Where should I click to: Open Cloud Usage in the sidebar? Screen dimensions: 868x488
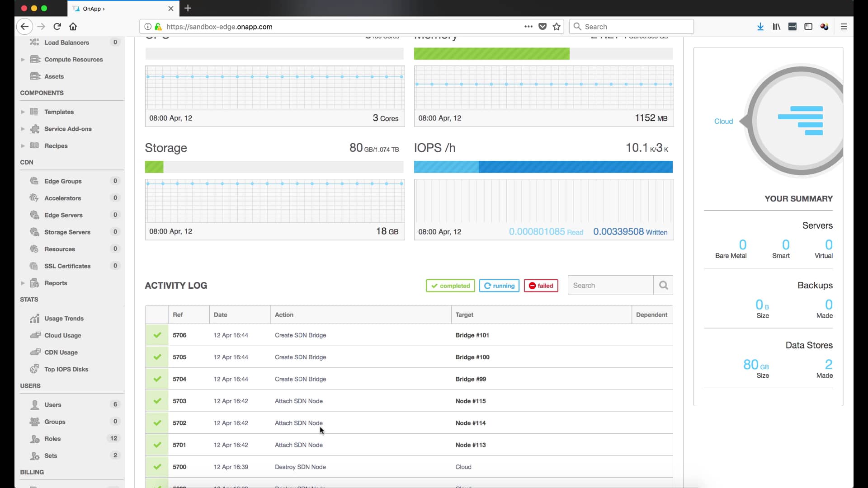(62, 336)
